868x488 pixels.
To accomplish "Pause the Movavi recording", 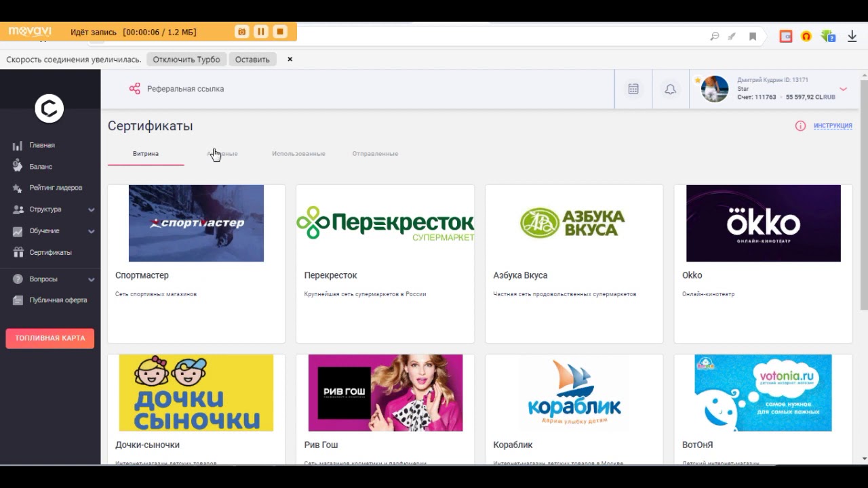I will 260,32.
